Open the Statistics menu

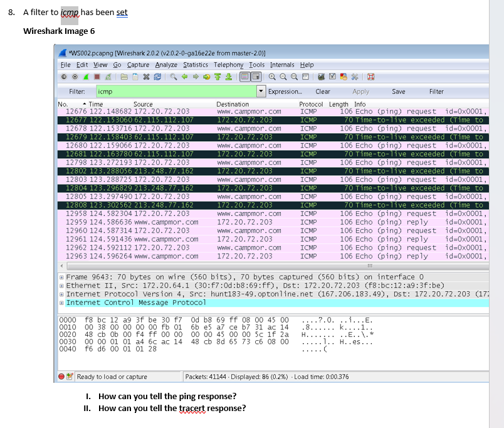coord(196,65)
